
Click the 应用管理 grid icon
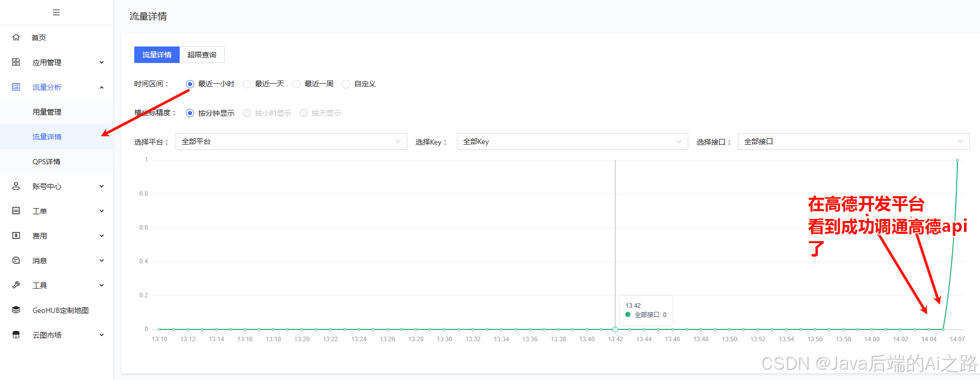(x=16, y=62)
